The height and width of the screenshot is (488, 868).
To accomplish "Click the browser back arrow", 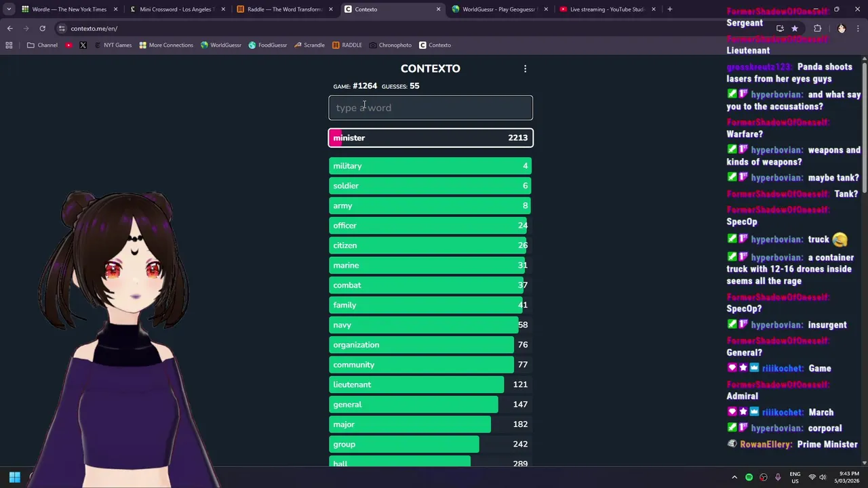I will coord(9,28).
